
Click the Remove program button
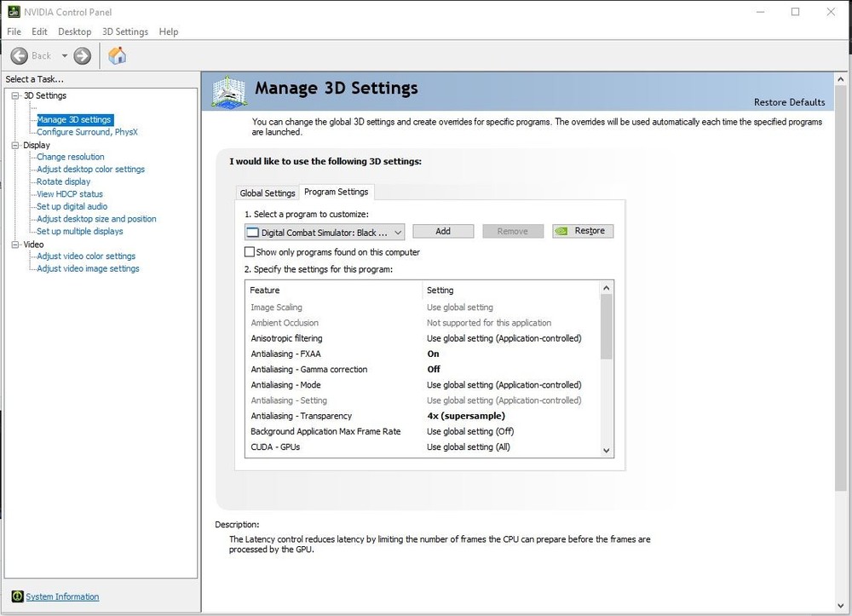click(x=512, y=231)
